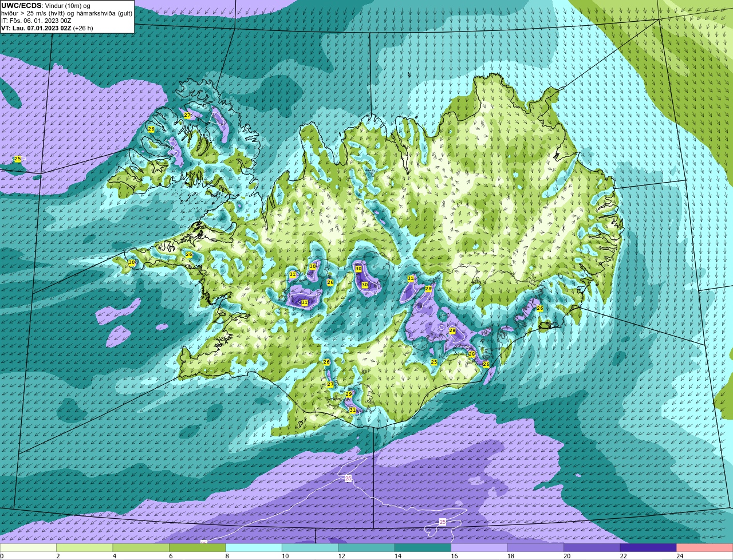Pick the medium green 4–6 legend color
Screen dimensions: 733x560
pos(141,548)
